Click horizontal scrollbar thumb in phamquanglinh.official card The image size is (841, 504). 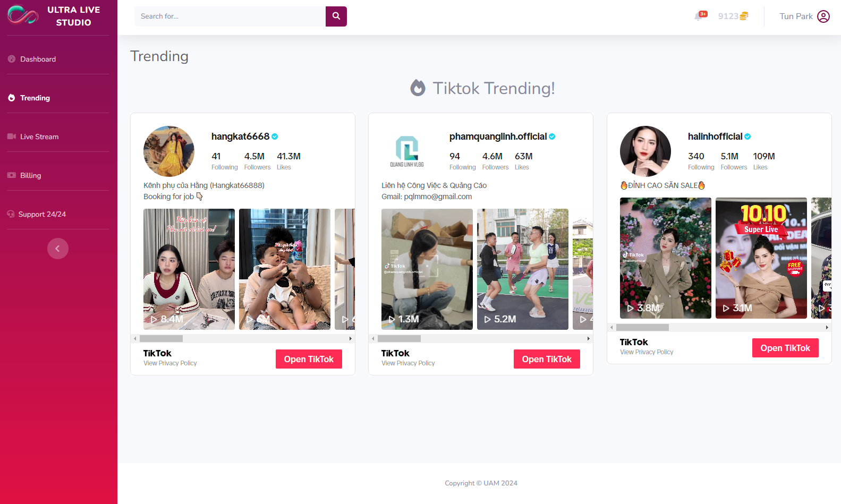click(x=399, y=338)
